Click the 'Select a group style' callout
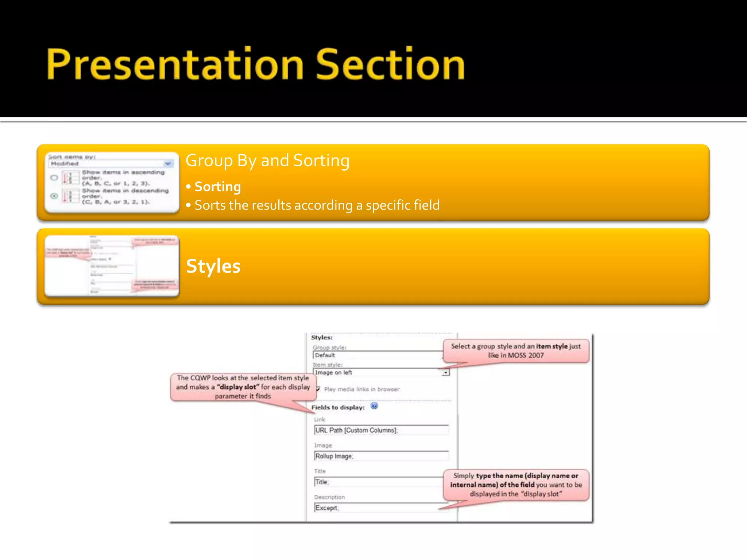This screenshot has width=747, height=560. 516,351
